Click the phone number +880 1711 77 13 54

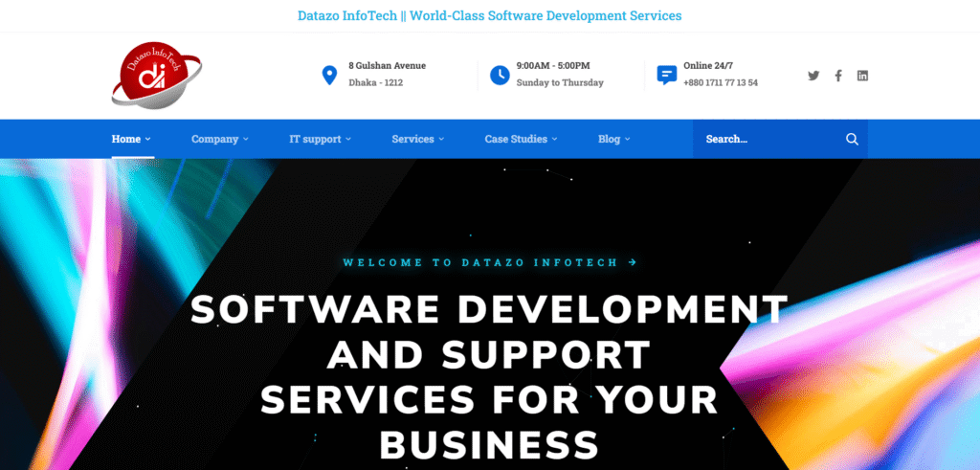pyautogui.click(x=721, y=82)
